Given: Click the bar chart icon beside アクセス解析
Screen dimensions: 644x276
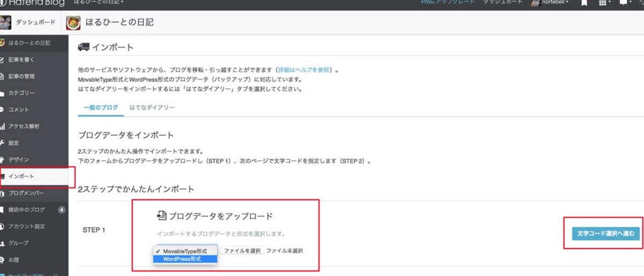Looking at the screenshot, I should coord(2,126).
